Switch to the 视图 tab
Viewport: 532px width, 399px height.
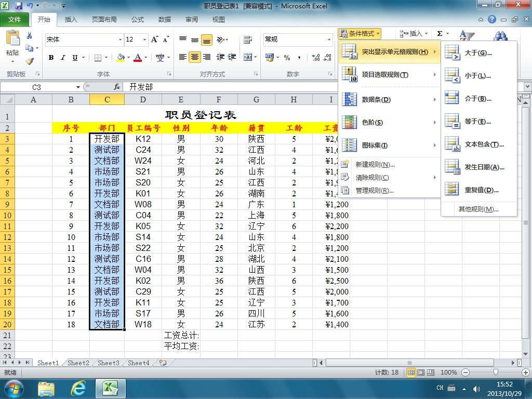(219, 20)
